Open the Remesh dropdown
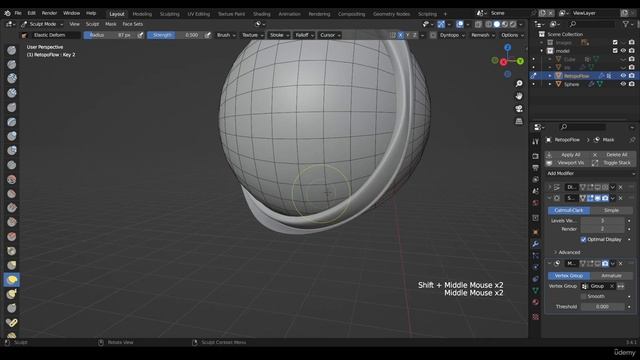The image size is (640, 360). click(x=483, y=35)
